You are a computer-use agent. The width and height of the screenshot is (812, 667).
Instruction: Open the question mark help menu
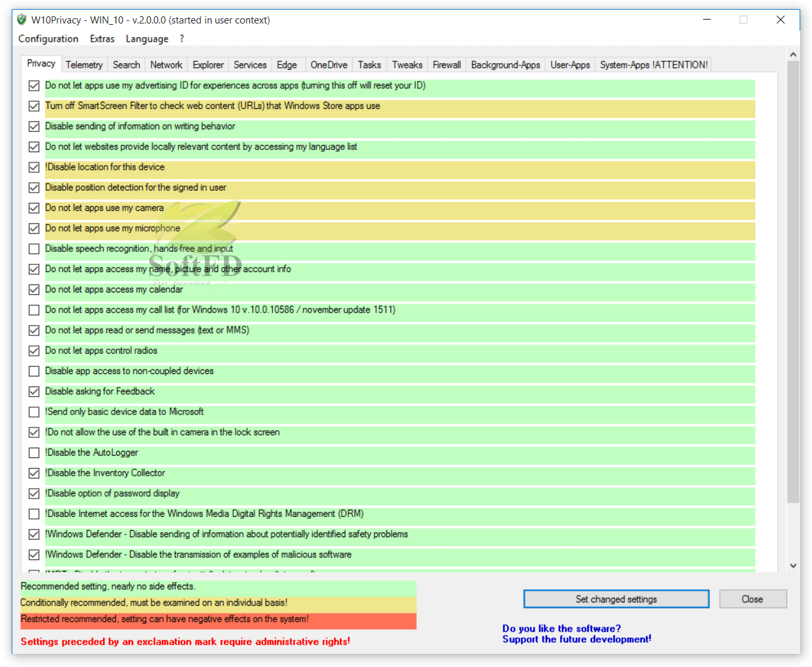point(182,39)
